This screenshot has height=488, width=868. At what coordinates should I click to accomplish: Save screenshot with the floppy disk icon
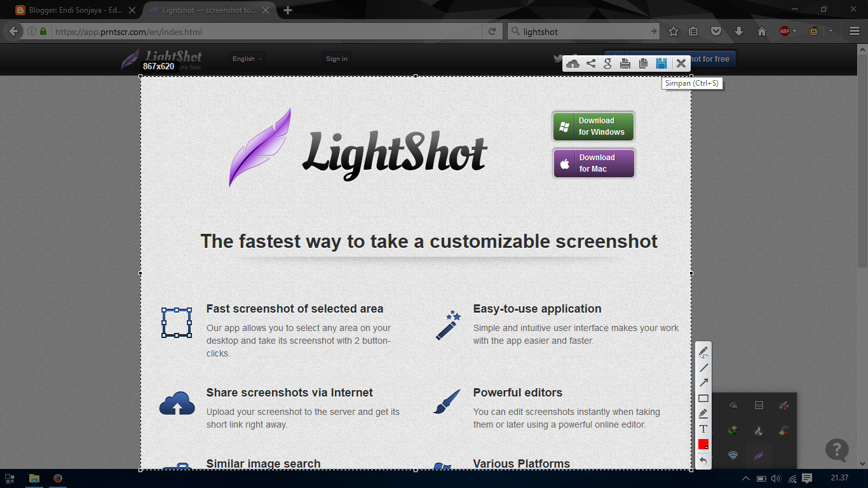661,64
